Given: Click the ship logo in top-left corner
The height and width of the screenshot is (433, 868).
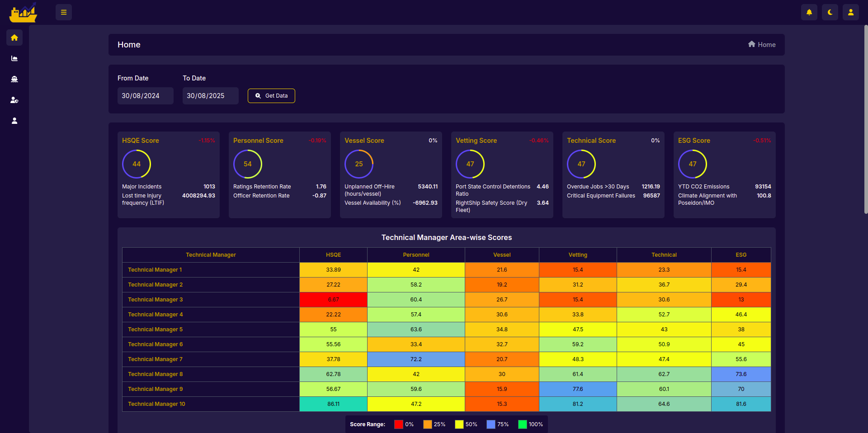Looking at the screenshot, I should point(23,13).
